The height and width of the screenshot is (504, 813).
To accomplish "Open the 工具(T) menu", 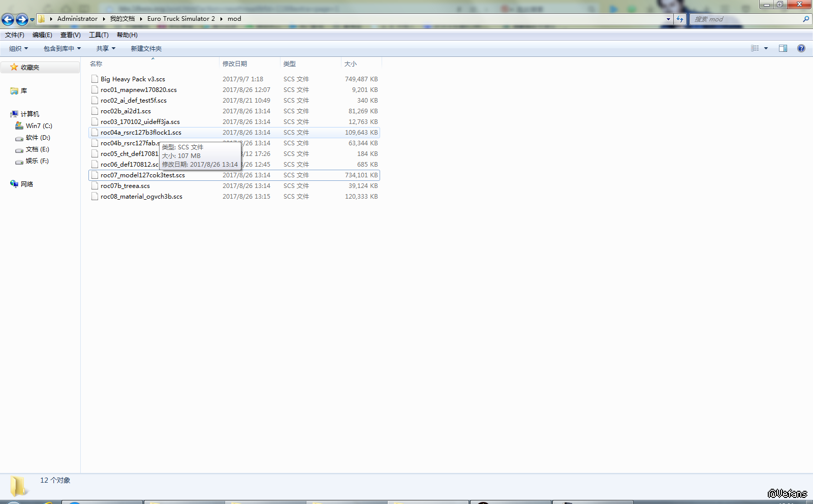I will click(x=99, y=35).
